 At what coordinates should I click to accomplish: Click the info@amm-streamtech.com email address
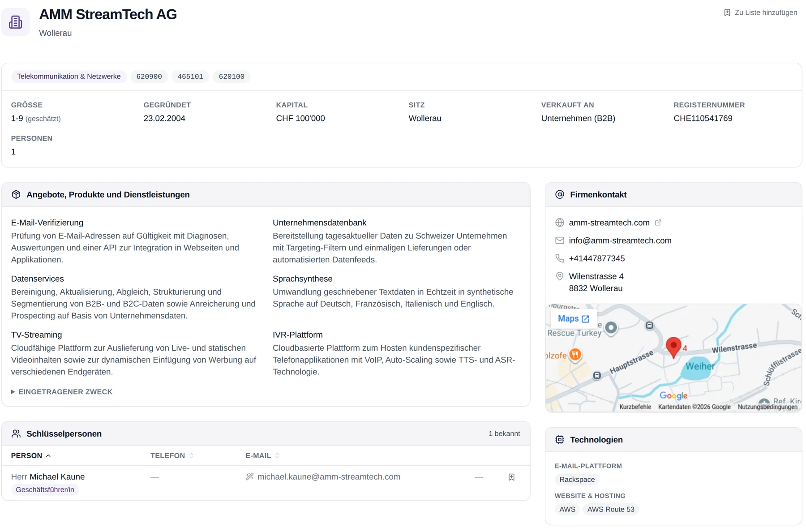click(620, 240)
